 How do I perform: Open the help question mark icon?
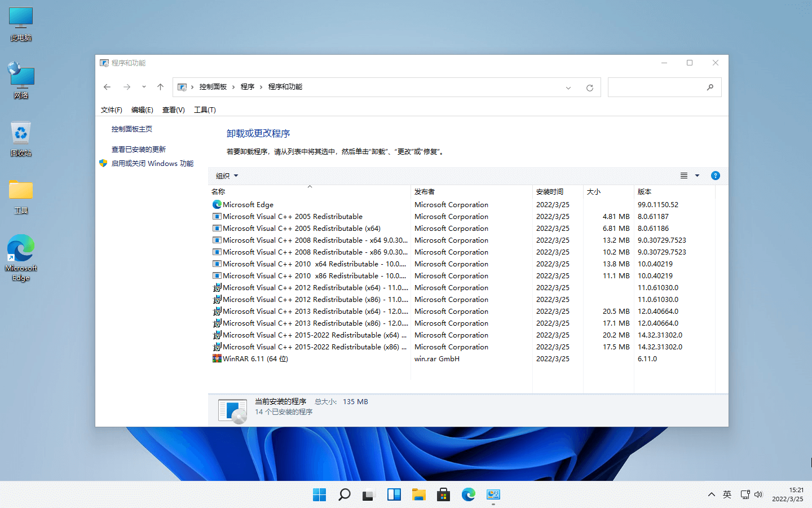715,175
